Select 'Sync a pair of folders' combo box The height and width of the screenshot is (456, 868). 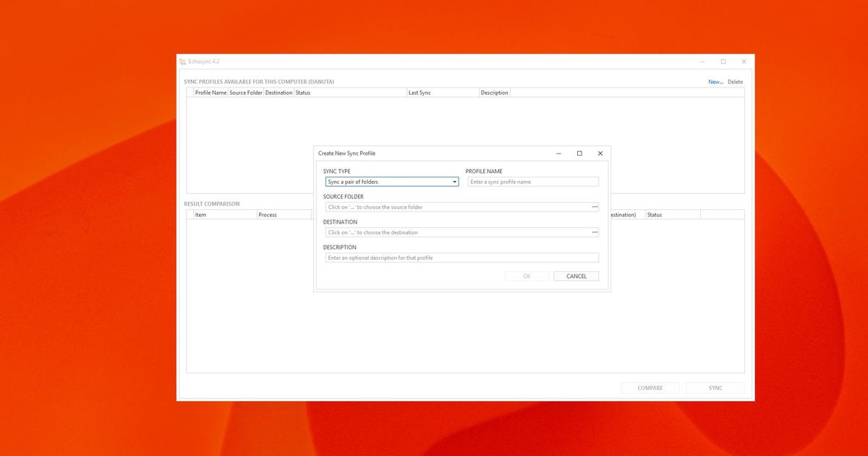(x=391, y=182)
